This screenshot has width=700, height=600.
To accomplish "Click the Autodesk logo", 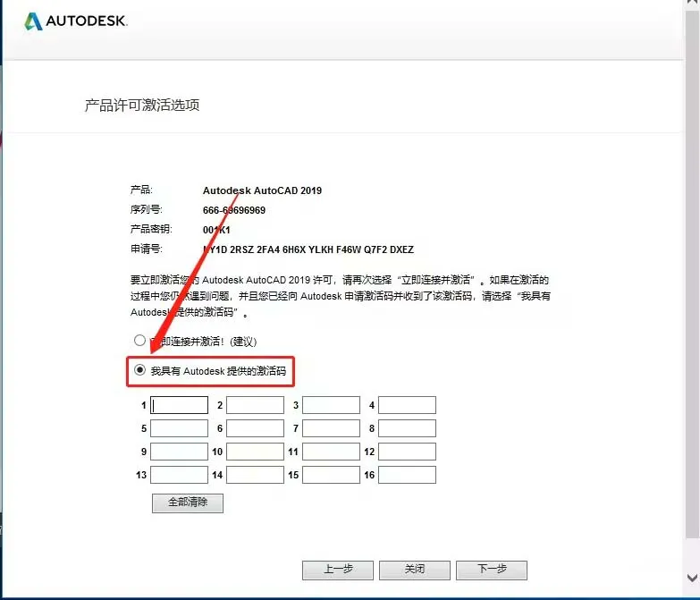I will pyautogui.click(x=76, y=21).
